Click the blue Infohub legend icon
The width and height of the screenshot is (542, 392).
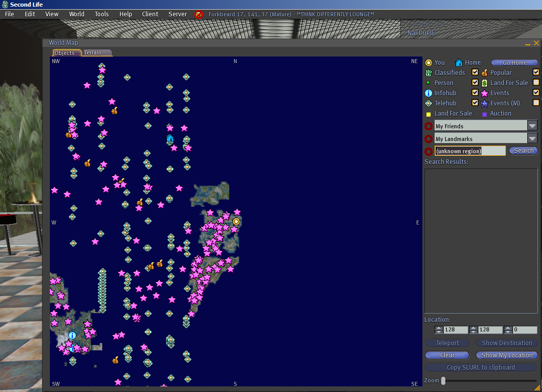coord(429,93)
